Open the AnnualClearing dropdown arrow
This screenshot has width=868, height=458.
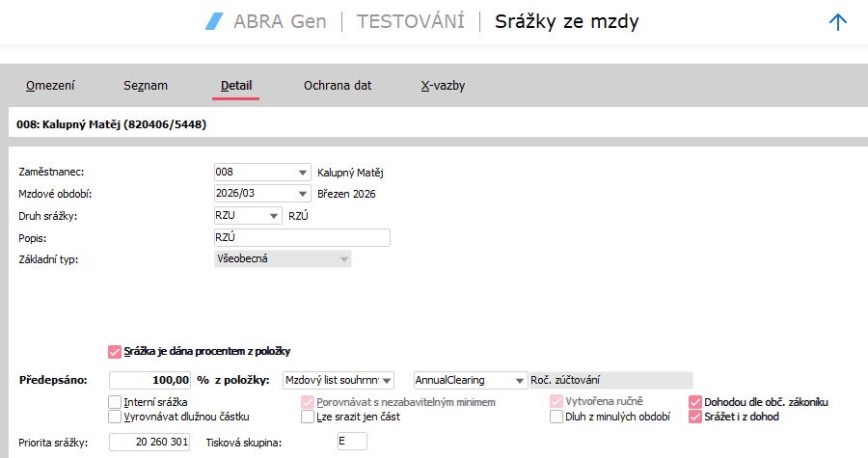point(519,381)
